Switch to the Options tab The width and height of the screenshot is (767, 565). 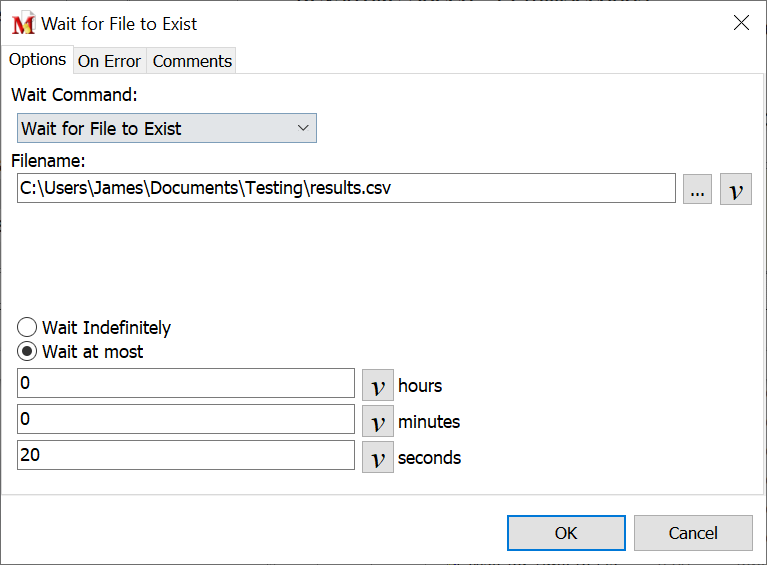tap(37, 60)
